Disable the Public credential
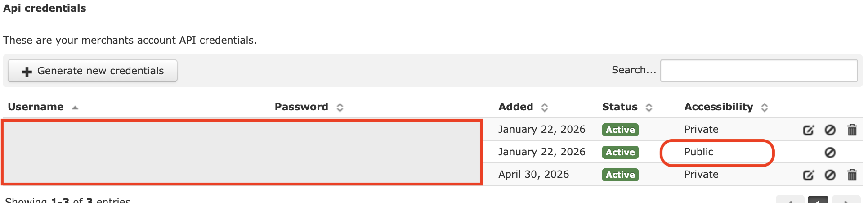Image resolution: width=868 pixels, height=203 pixels. pyautogui.click(x=830, y=153)
